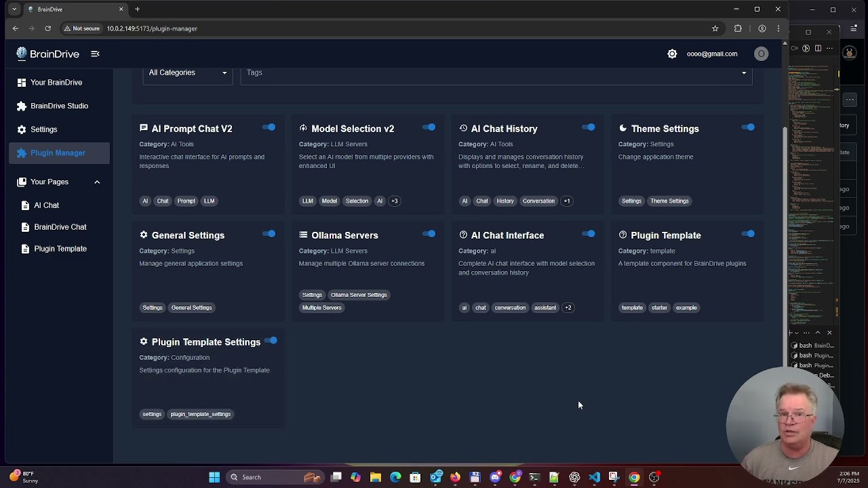This screenshot has width=868, height=488.
Task: Expand +2 more tags on AI Chat Interface
Action: [x=568, y=308]
